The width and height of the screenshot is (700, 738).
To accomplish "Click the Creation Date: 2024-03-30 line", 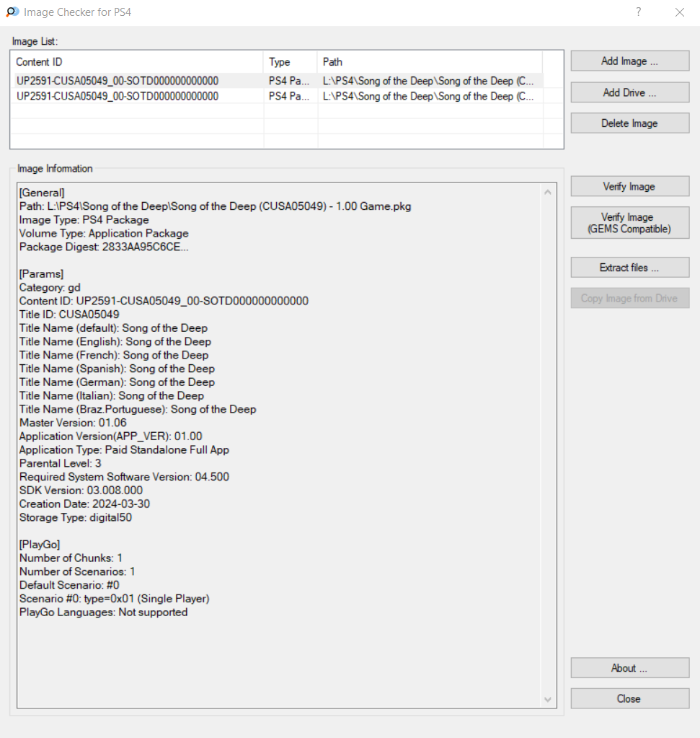I will pos(84,504).
